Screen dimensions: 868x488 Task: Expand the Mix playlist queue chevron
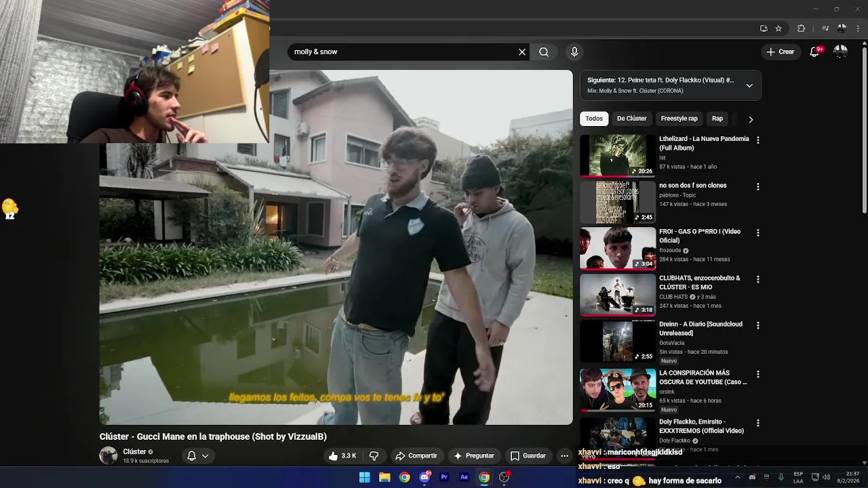(x=749, y=85)
